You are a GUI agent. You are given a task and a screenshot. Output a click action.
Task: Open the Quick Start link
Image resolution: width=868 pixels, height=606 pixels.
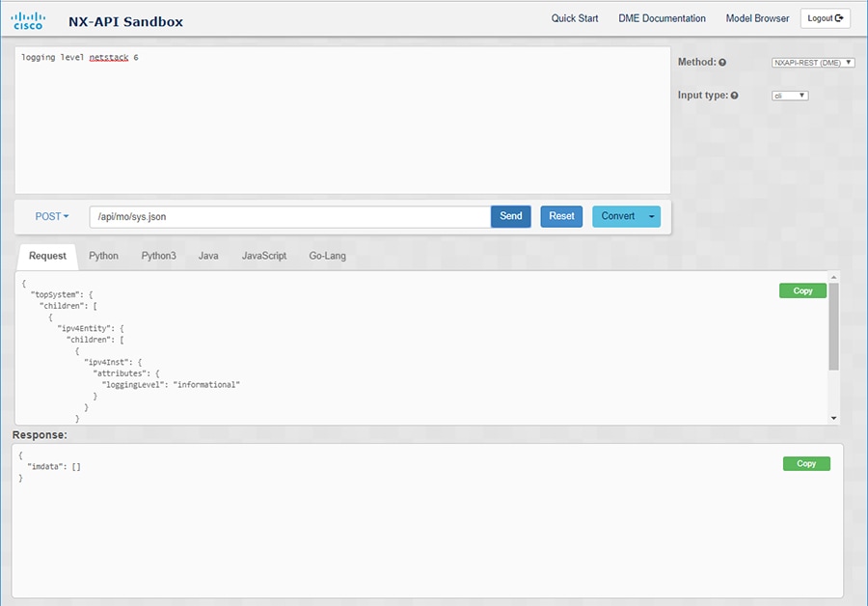(x=575, y=18)
